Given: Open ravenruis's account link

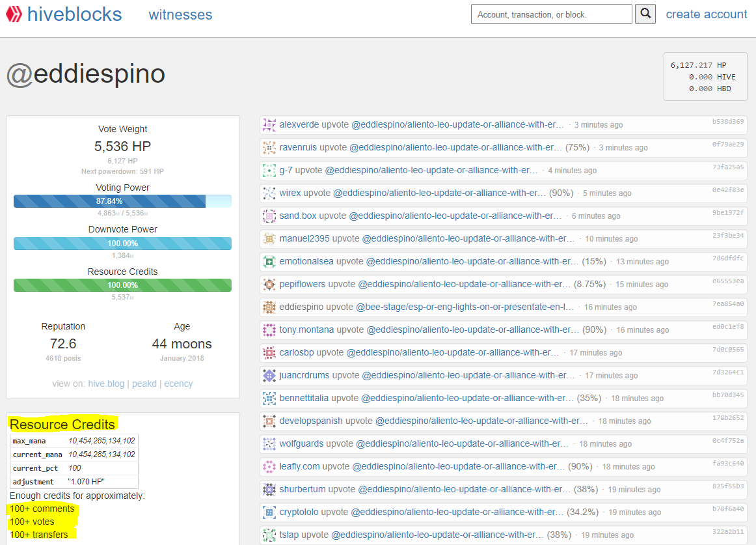Looking at the screenshot, I should (x=298, y=147).
